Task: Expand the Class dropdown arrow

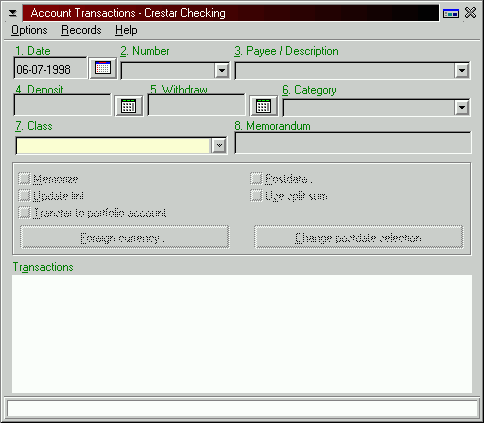Action: (x=219, y=145)
